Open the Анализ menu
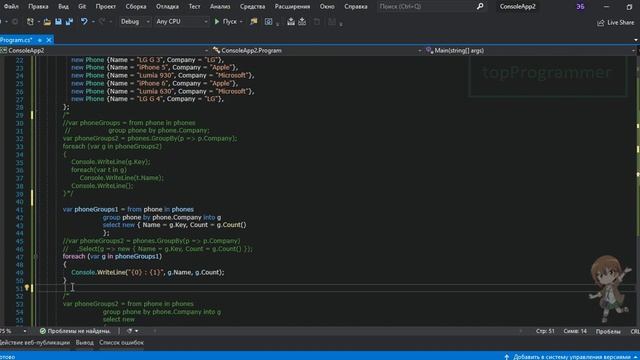The height and width of the screenshot is (360, 640). 220,7
